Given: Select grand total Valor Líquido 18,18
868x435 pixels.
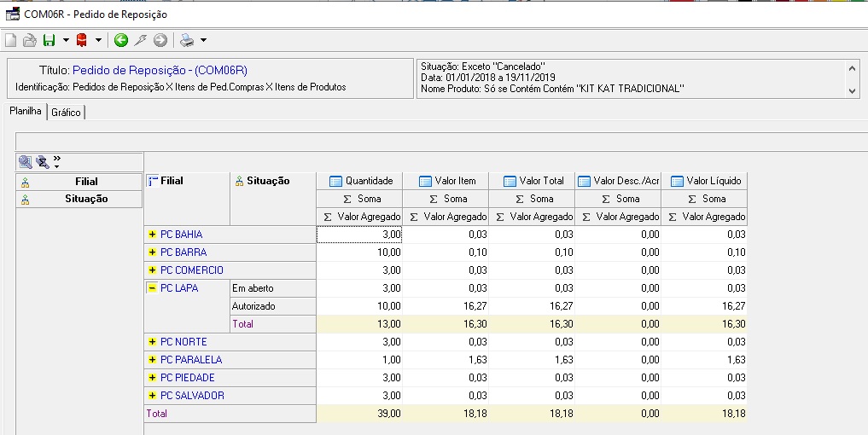Looking at the screenshot, I should [704, 414].
